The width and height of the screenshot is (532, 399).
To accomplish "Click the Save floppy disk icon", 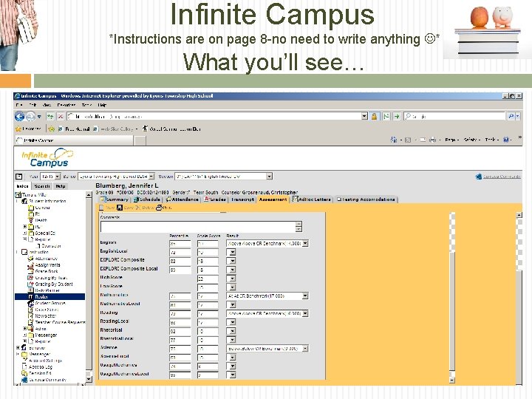I will (x=120, y=208).
